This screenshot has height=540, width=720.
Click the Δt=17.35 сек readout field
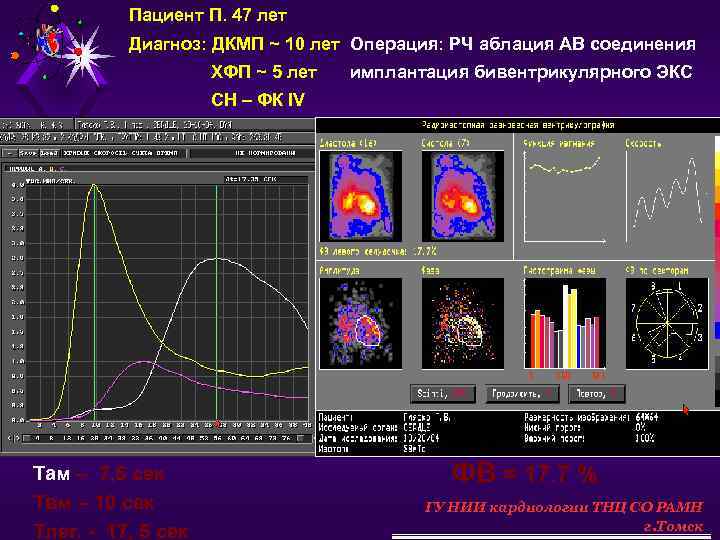tap(265, 179)
